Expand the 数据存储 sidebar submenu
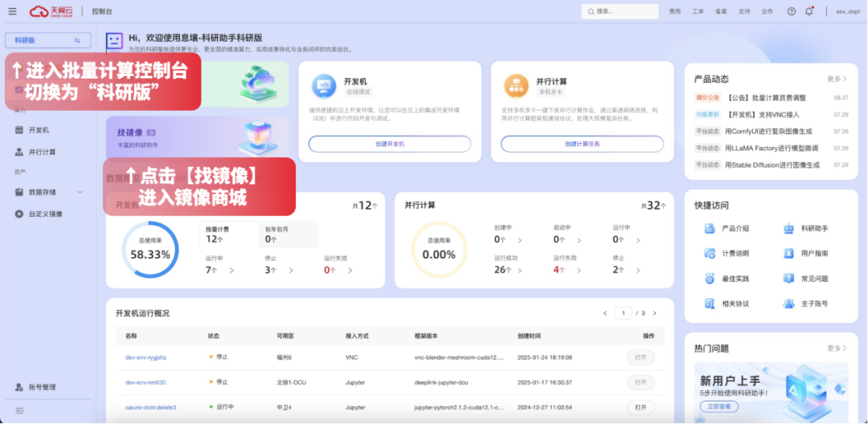Image resolution: width=868 pixels, height=424 pixels. pyautogui.click(x=80, y=193)
